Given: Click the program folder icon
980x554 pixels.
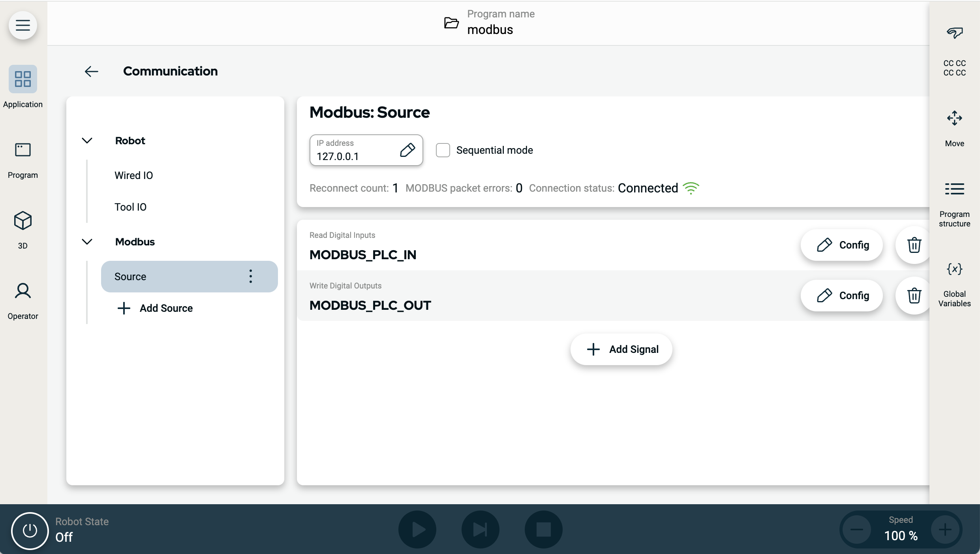Looking at the screenshot, I should pyautogui.click(x=451, y=23).
